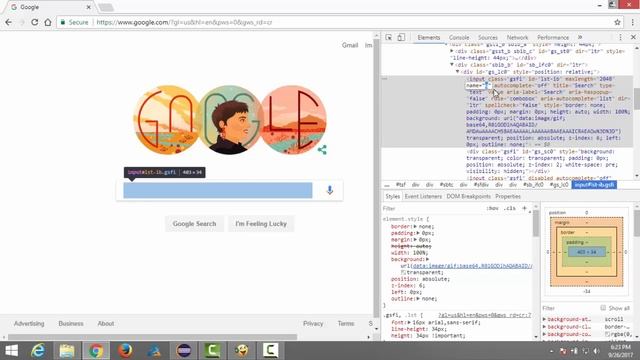Expand outline shorthand in element.style
The image size is (640, 360).
coord(418,299)
